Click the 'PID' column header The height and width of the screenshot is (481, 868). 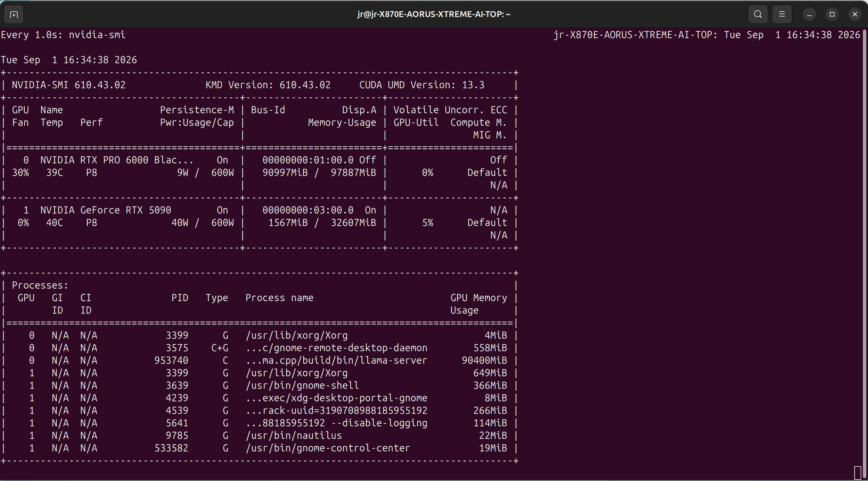coord(180,298)
